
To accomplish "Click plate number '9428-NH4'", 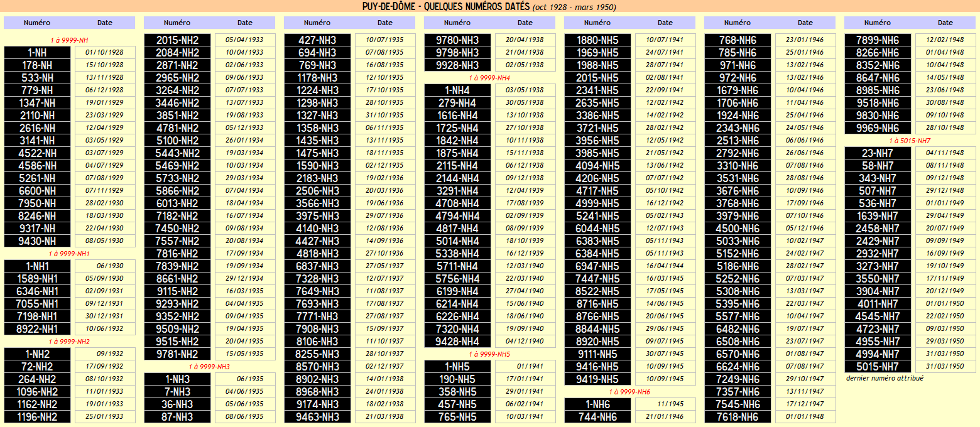I will point(457,342).
